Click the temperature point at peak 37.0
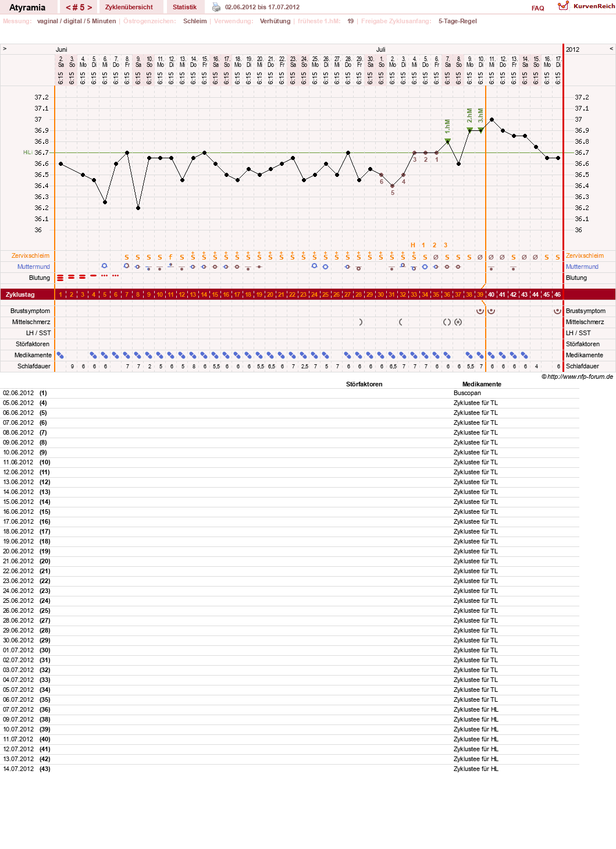This screenshot has width=616, height=849. point(492,119)
